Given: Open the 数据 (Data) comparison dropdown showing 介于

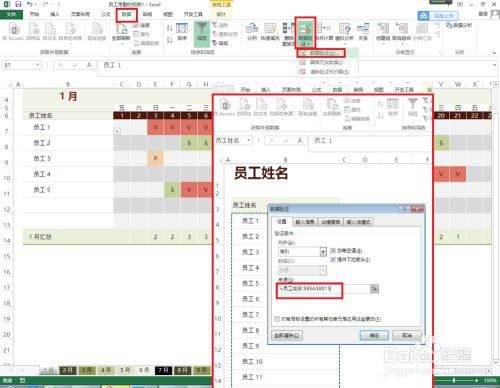Looking at the screenshot, I should pyautogui.click(x=323, y=270).
